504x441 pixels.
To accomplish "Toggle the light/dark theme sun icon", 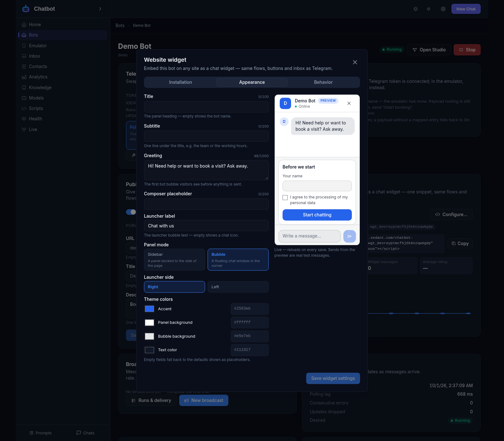I will 416,9.
